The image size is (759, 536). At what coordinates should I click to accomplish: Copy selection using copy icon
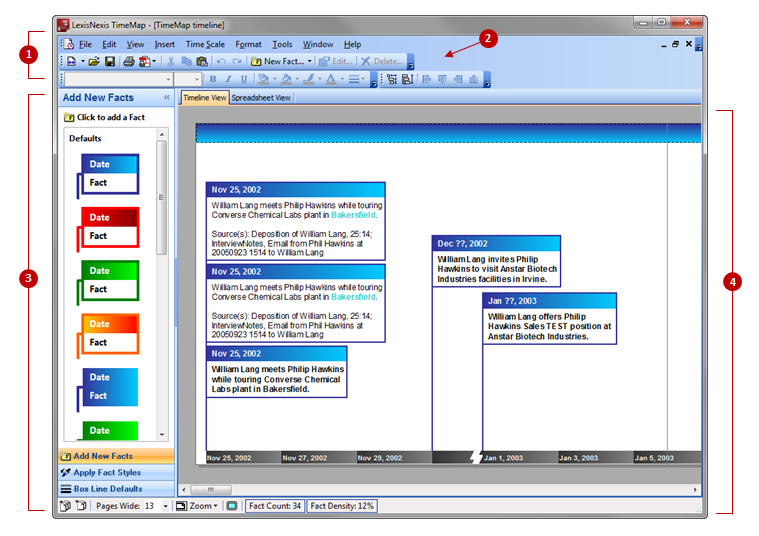pyautogui.click(x=186, y=61)
